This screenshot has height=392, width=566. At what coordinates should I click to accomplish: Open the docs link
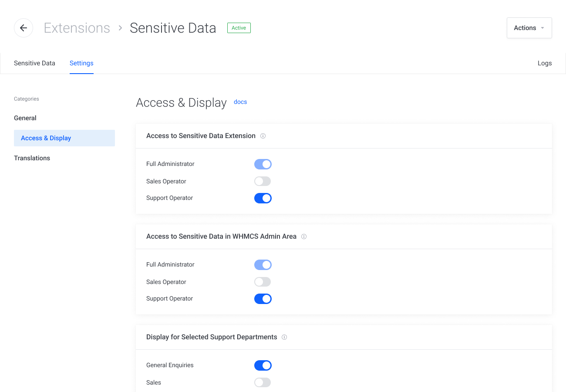point(240,102)
